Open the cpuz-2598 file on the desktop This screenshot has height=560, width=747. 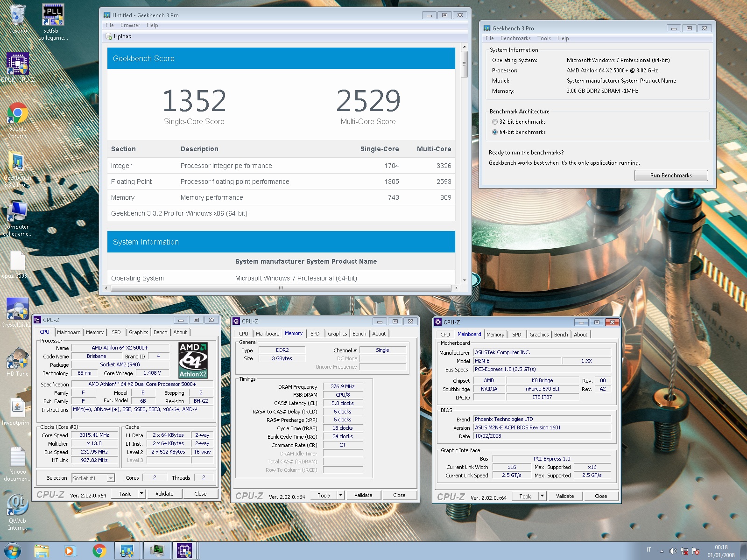pyautogui.click(x=17, y=265)
